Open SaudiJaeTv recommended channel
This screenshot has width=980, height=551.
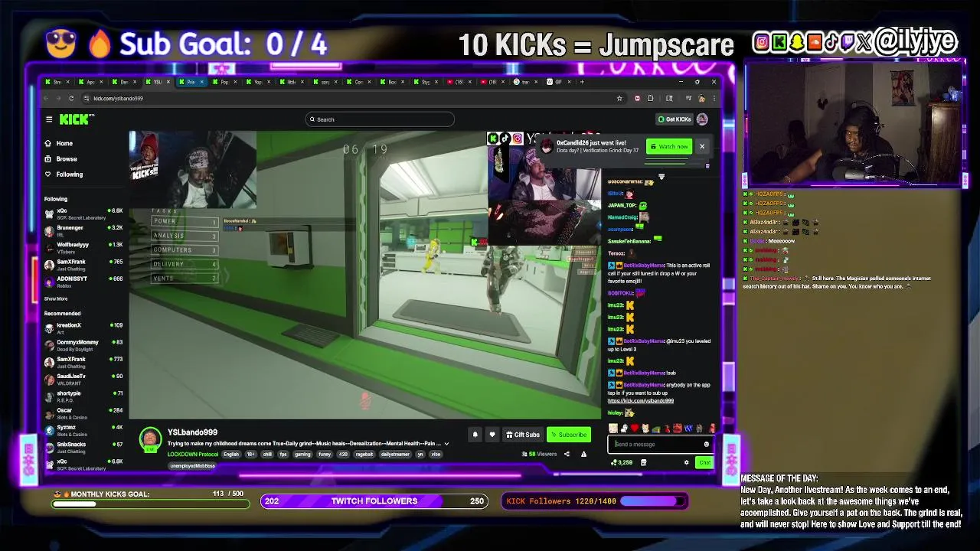click(x=83, y=379)
